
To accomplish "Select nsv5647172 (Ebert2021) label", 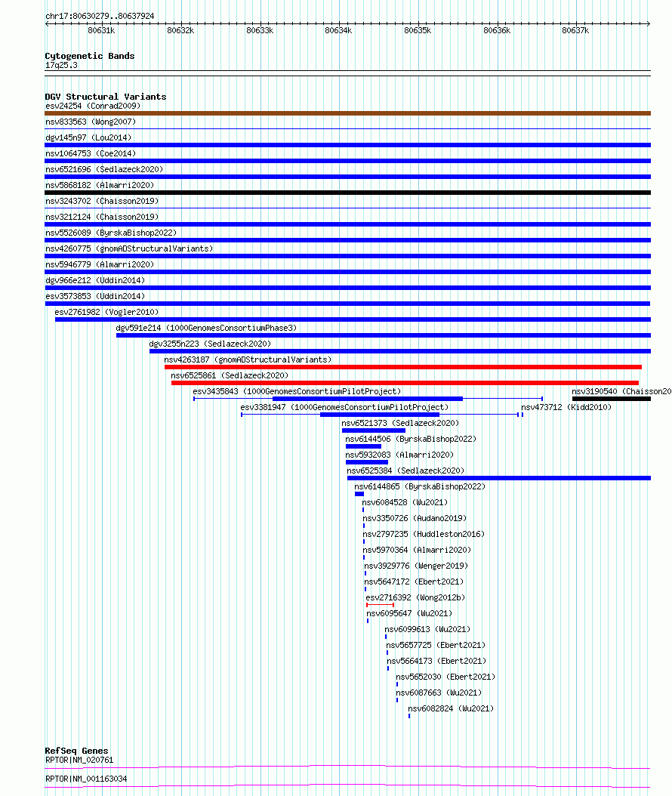I will [414, 582].
